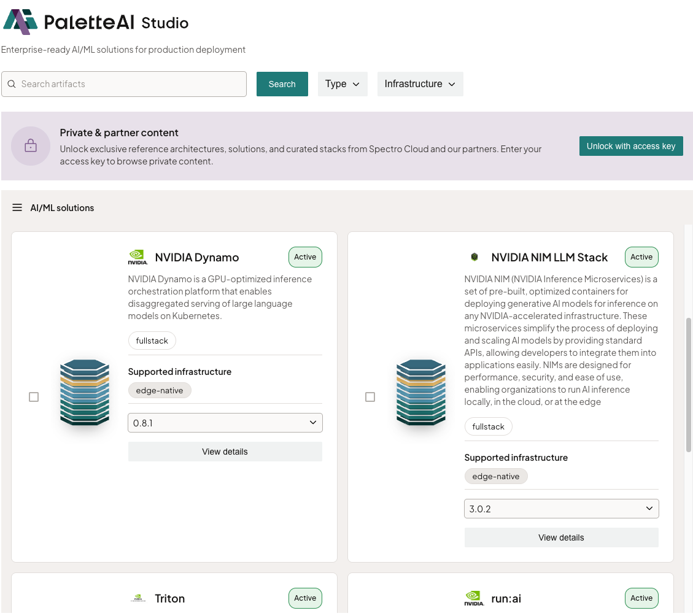
Task: Click the Search artifacts input field
Action: [123, 83]
